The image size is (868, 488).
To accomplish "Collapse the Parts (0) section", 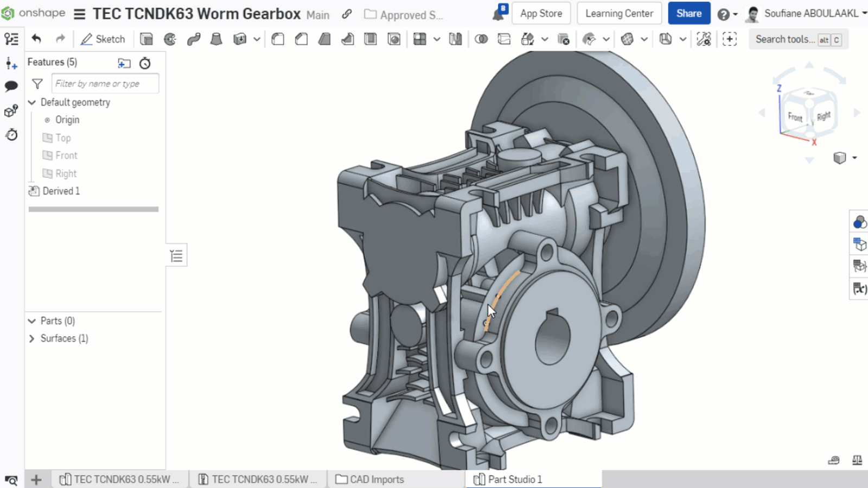I will [x=32, y=321].
